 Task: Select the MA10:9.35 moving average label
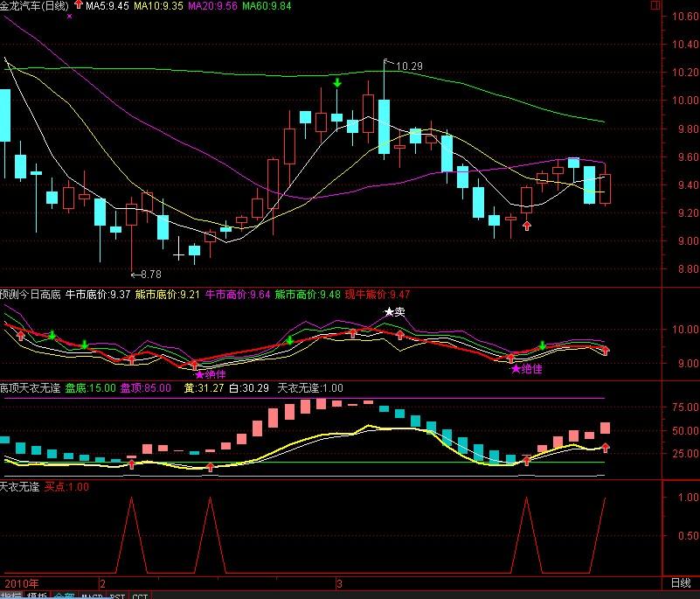pyautogui.click(x=158, y=6)
